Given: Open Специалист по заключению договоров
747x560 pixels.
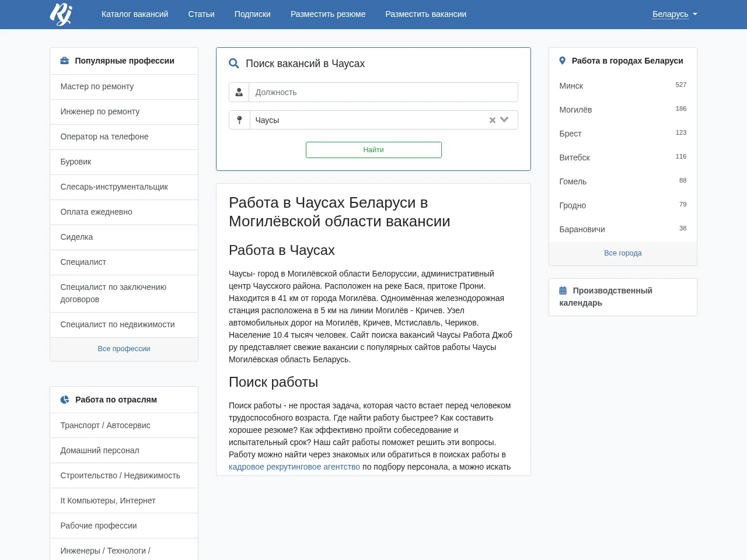Looking at the screenshot, I should point(124,293).
